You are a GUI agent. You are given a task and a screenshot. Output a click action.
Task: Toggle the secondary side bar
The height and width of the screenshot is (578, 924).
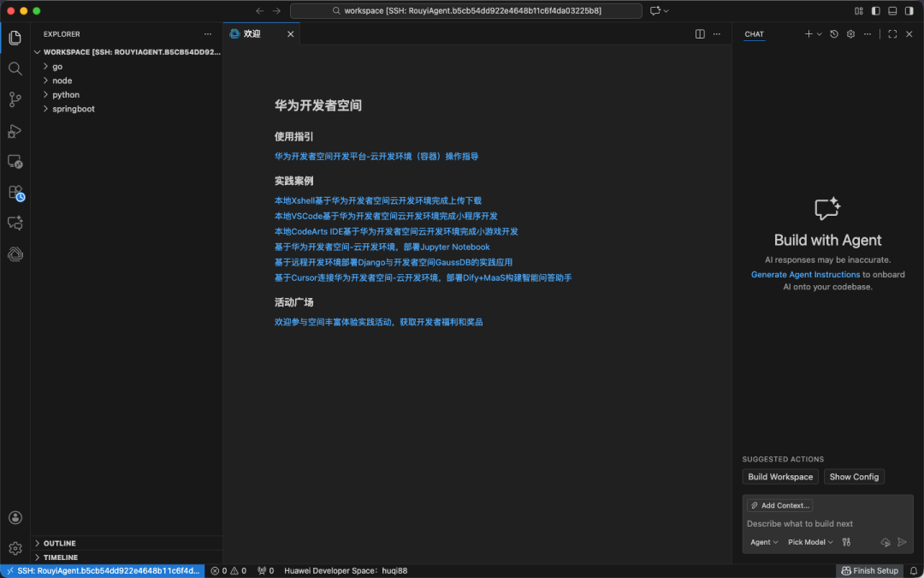tap(909, 10)
